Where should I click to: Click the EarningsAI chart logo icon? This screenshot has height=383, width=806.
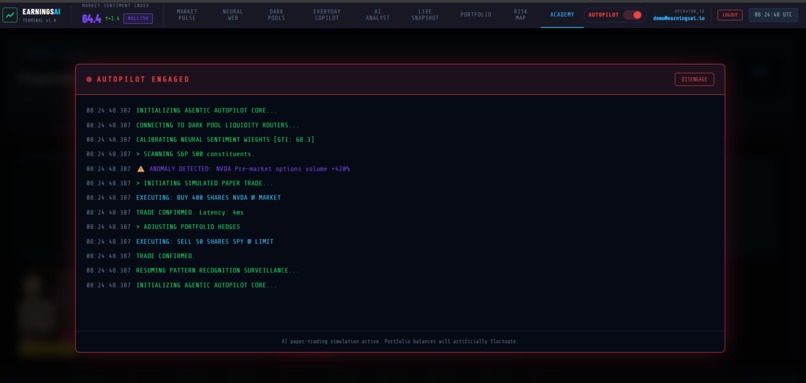pos(10,15)
